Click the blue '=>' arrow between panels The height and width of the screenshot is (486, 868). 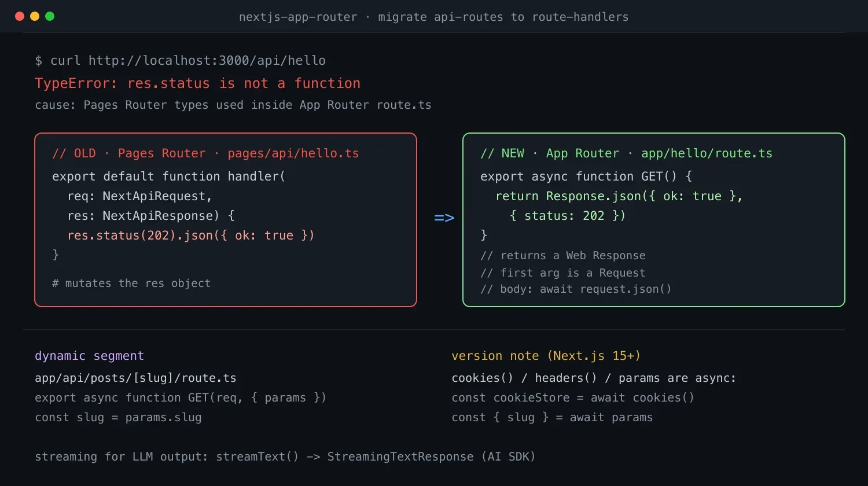click(x=444, y=218)
